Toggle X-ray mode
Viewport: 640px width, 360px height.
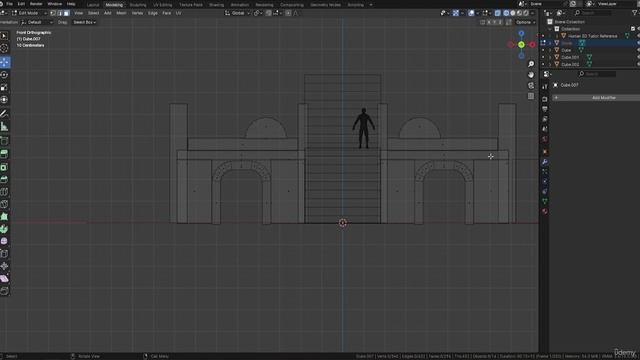pyautogui.click(x=498, y=13)
